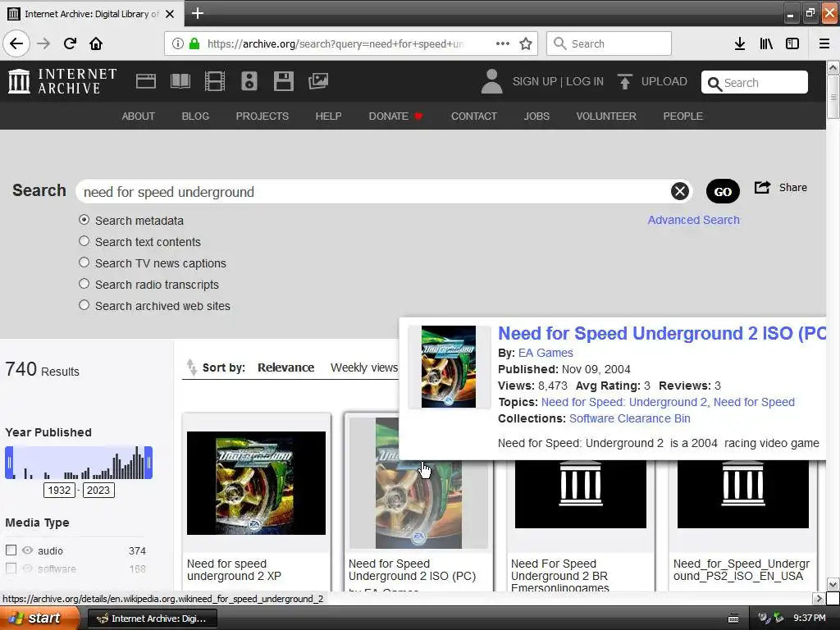Select Search radio transcripts option
The width and height of the screenshot is (840, 630).
pos(84,283)
